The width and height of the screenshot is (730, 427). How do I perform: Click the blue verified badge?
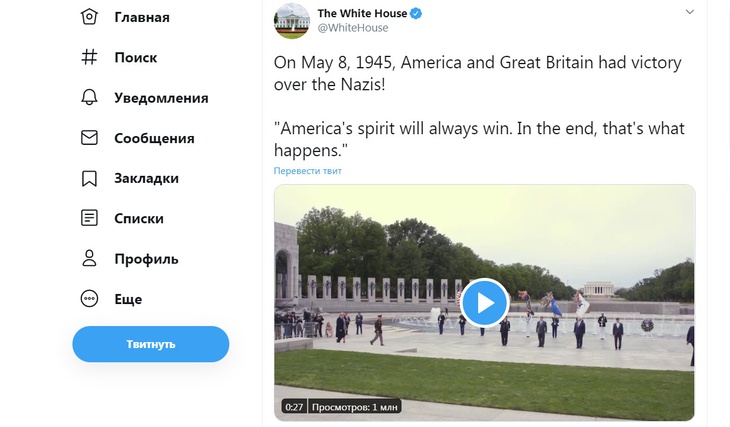click(x=417, y=13)
